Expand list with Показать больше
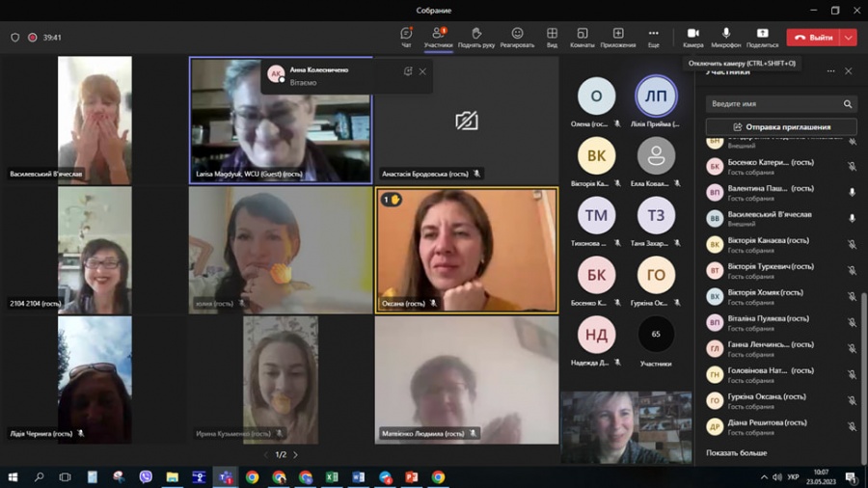This screenshot has width=868, height=488. point(736,452)
